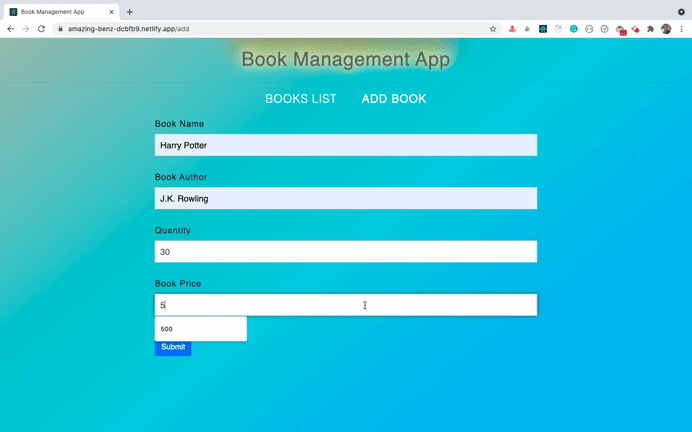This screenshot has width=692, height=432.
Task: Go back using the browser back arrow
Action: [x=11, y=29]
